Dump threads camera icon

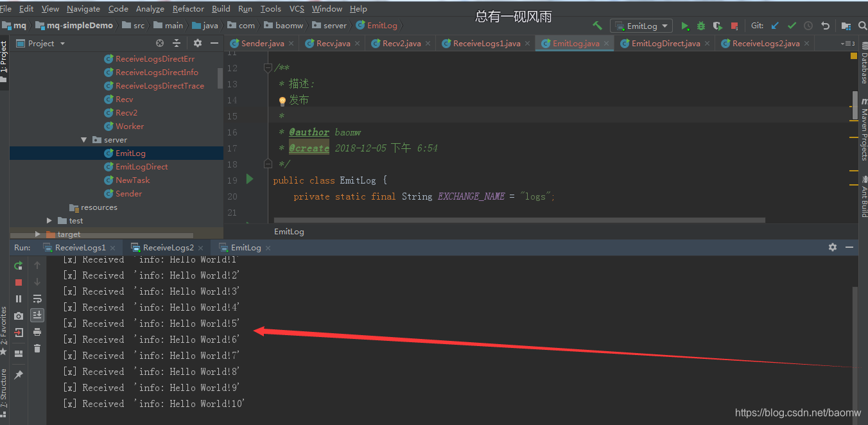(x=19, y=316)
